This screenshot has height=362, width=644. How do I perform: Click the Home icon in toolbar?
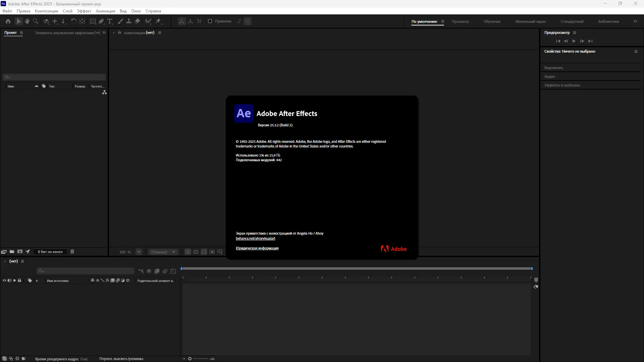click(8, 21)
